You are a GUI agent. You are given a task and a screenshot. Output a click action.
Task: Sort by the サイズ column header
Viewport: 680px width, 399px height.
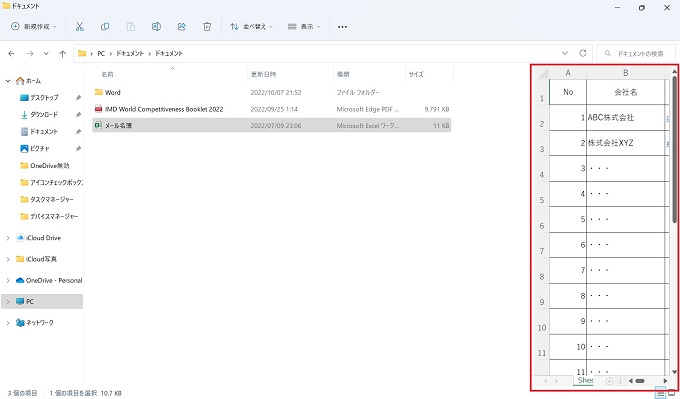416,74
